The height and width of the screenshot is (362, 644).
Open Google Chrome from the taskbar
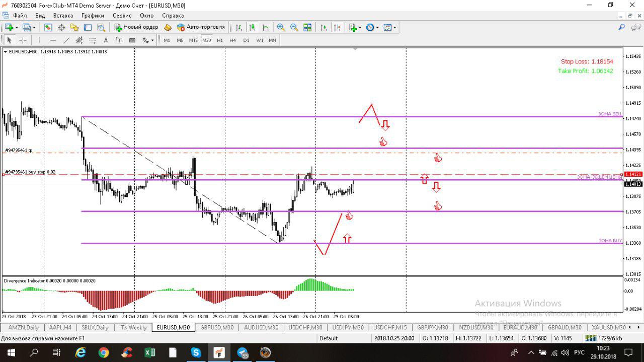(104, 352)
